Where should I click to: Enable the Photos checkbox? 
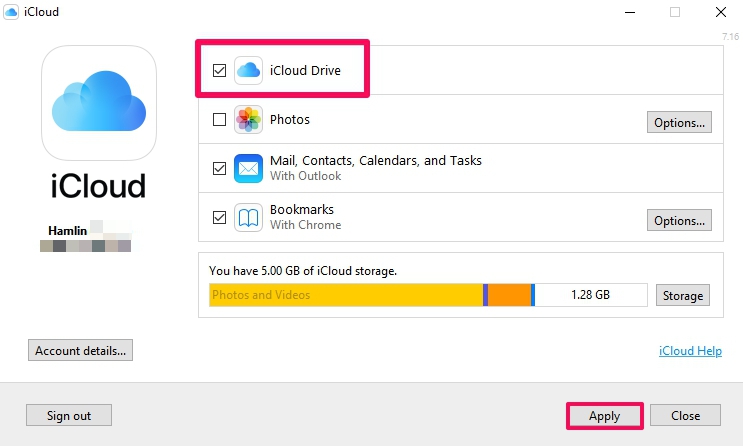(x=219, y=120)
